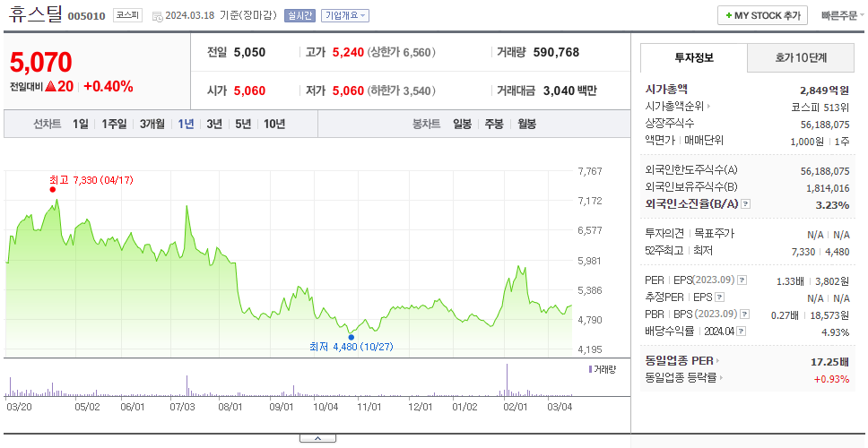868x448 pixels.
Task: Click help icon next to PER EPS(2023.09)
Action: tap(742, 280)
